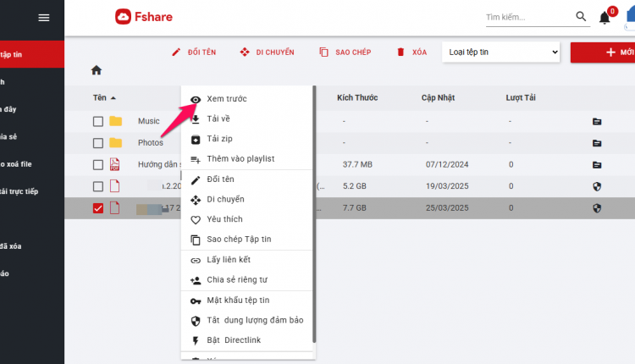Click the Fshare cloud logo

point(123,17)
